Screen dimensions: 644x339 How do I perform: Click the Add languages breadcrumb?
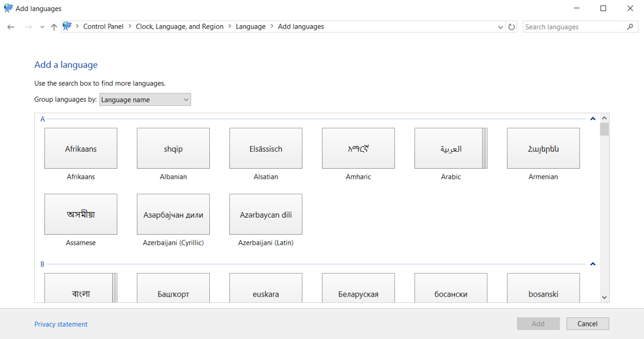301,27
